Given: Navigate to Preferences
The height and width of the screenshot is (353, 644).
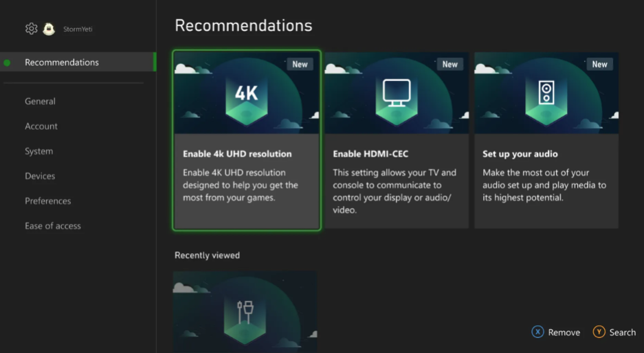Looking at the screenshot, I should tap(47, 201).
